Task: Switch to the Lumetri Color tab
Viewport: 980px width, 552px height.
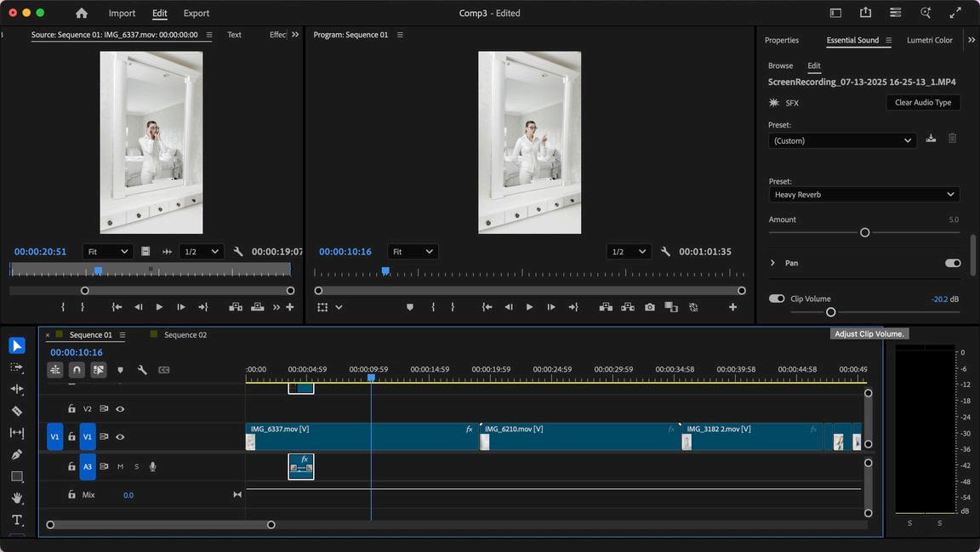Action: [929, 40]
